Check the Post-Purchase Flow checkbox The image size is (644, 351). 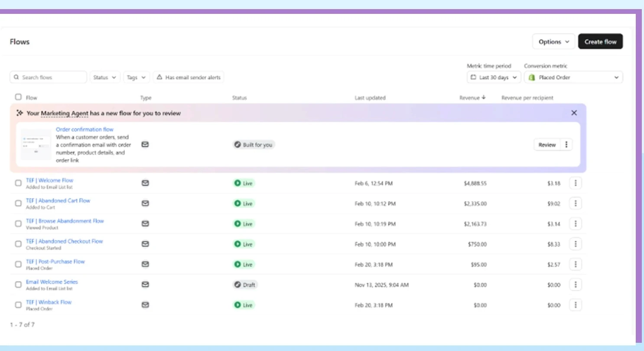(18, 264)
